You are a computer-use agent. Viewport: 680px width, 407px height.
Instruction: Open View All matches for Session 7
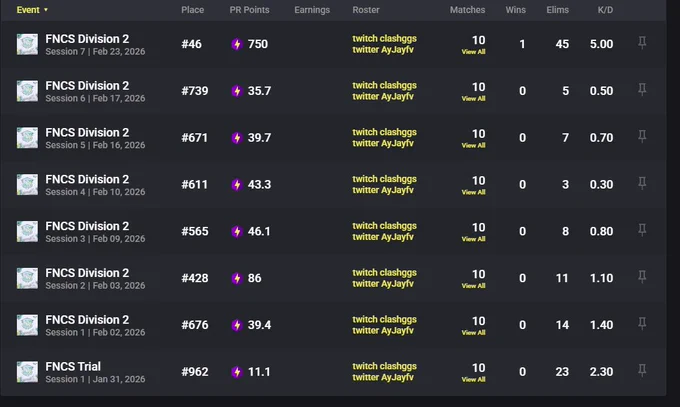tap(473, 52)
